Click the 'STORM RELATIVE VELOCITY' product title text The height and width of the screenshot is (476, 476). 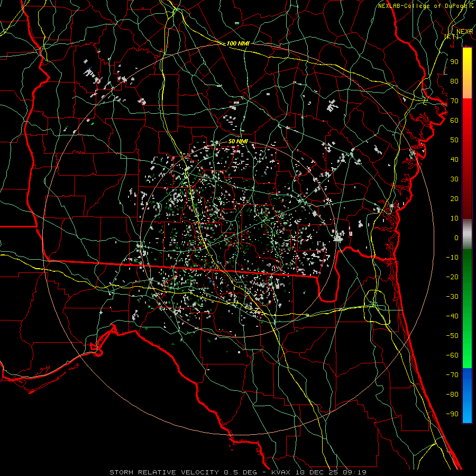[164, 472]
